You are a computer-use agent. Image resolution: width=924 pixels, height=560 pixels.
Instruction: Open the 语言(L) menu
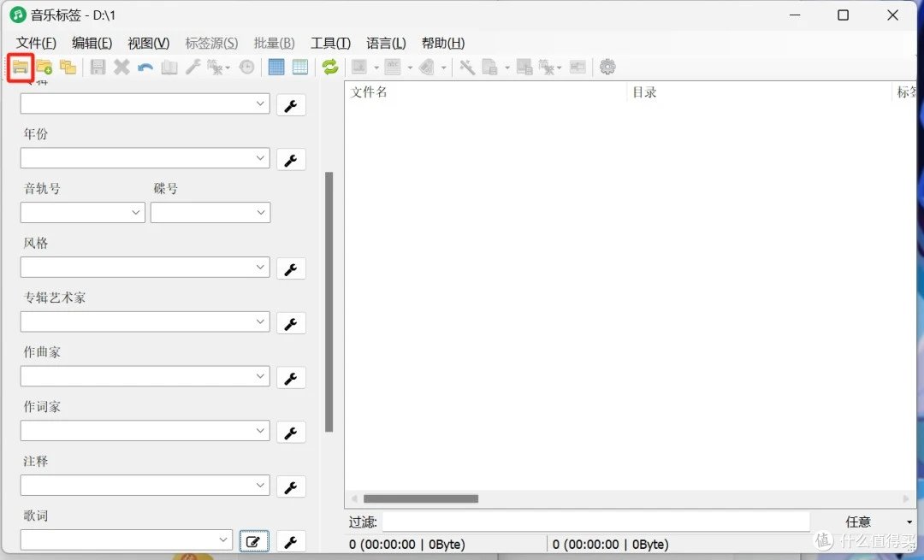(x=386, y=44)
